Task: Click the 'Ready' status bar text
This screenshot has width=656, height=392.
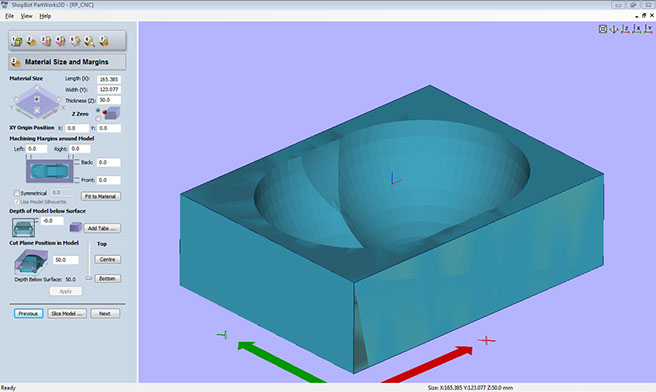Action: (x=8, y=388)
